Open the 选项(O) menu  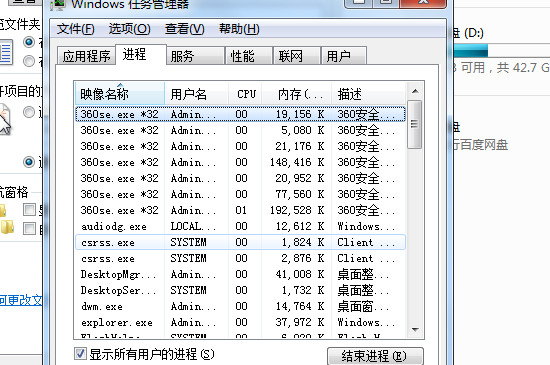pos(129,29)
